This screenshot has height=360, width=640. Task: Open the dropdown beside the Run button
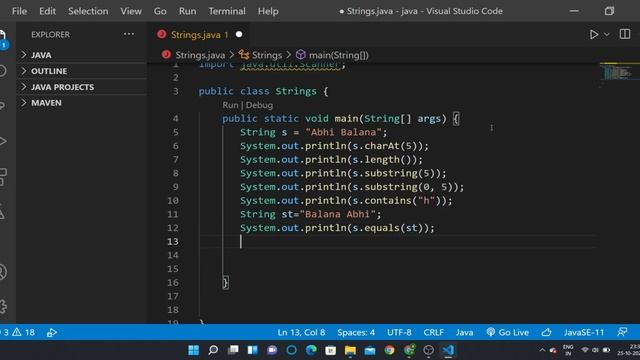point(607,35)
